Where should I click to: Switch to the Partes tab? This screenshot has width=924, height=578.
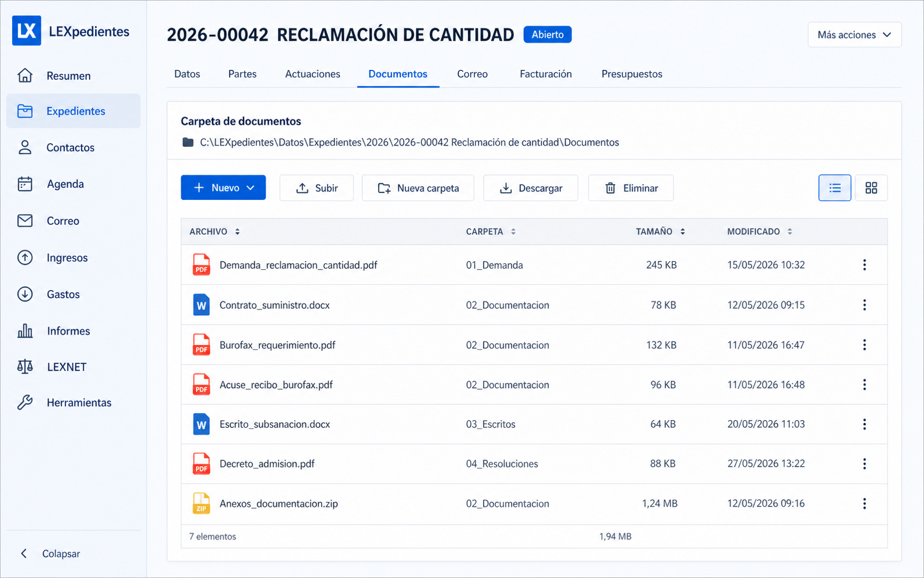click(242, 74)
